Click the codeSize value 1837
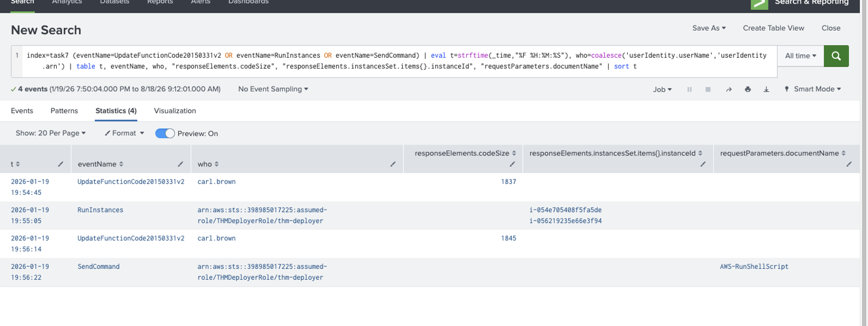This screenshot has height=326, width=868. click(x=509, y=181)
